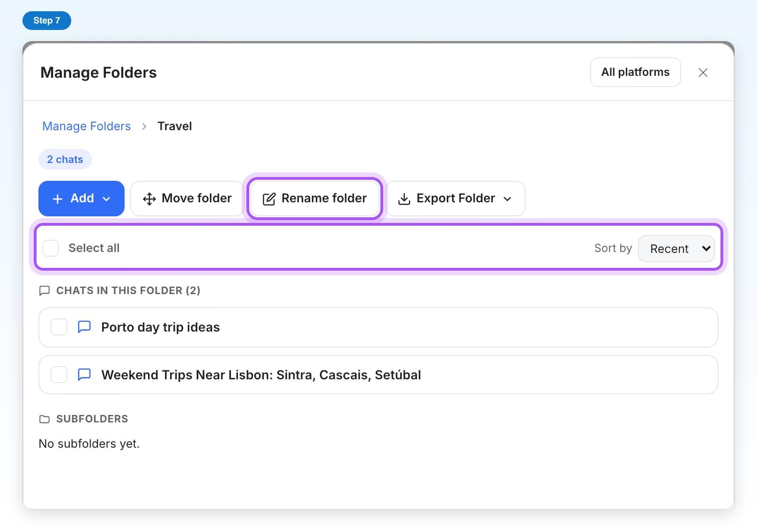Check the Porto day trip ideas checkbox

pos(59,327)
